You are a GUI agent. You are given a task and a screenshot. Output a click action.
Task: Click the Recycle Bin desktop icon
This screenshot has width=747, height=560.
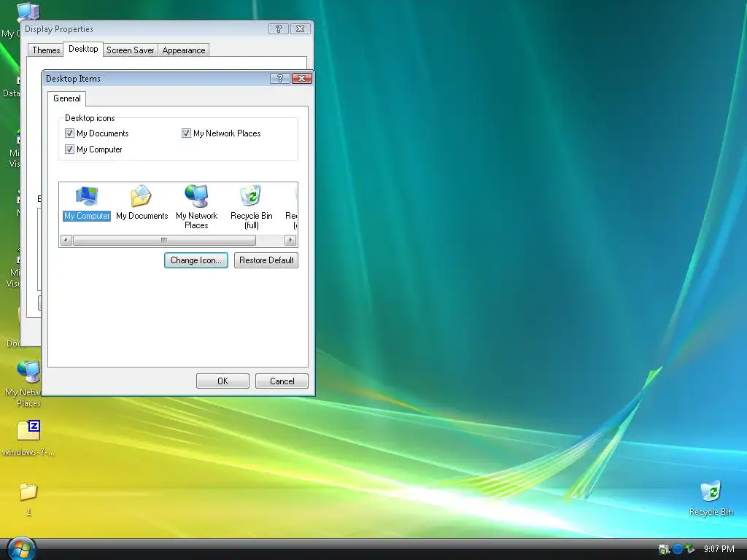click(711, 499)
